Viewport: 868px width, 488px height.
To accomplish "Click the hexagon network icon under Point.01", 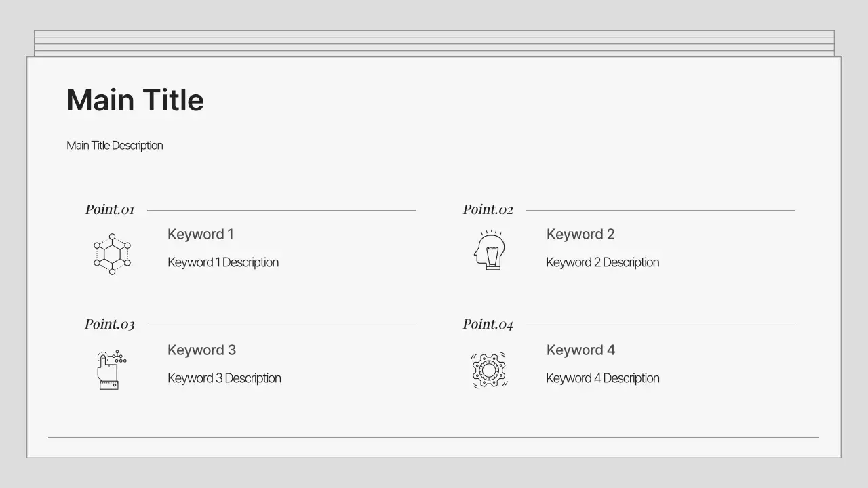I will click(x=112, y=254).
